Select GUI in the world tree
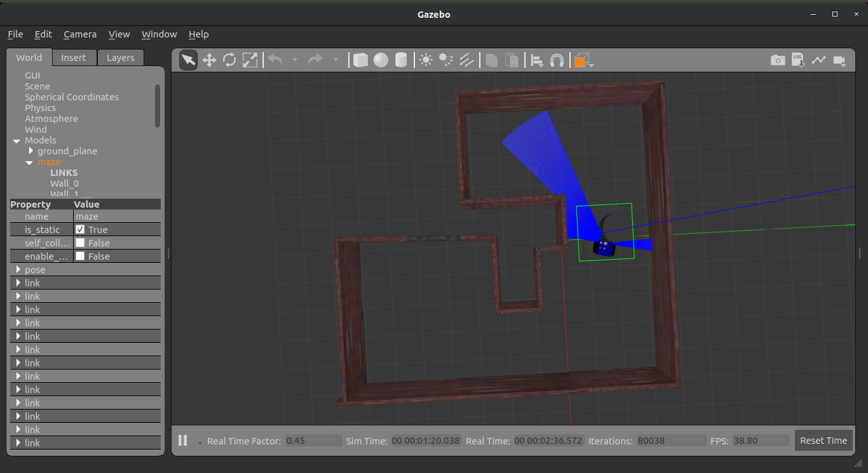 (x=32, y=76)
